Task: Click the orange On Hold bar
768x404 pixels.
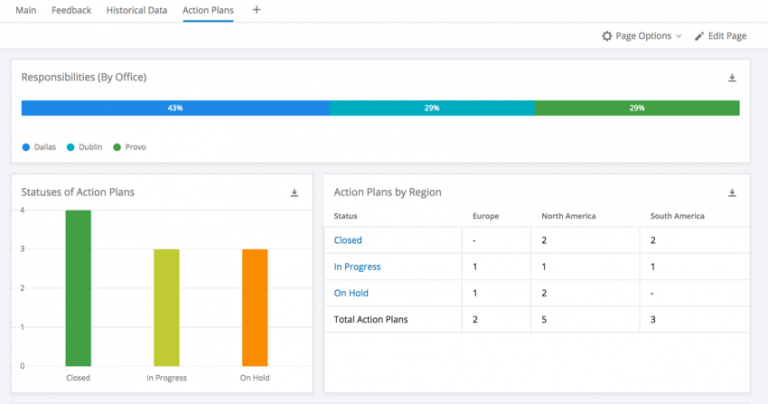Action: pos(254,307)
